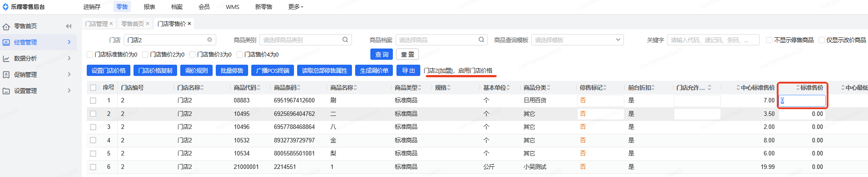Screen dimensions: 868x177
Task: Click search icon in 商品档案 field
Action: [481, 40]
